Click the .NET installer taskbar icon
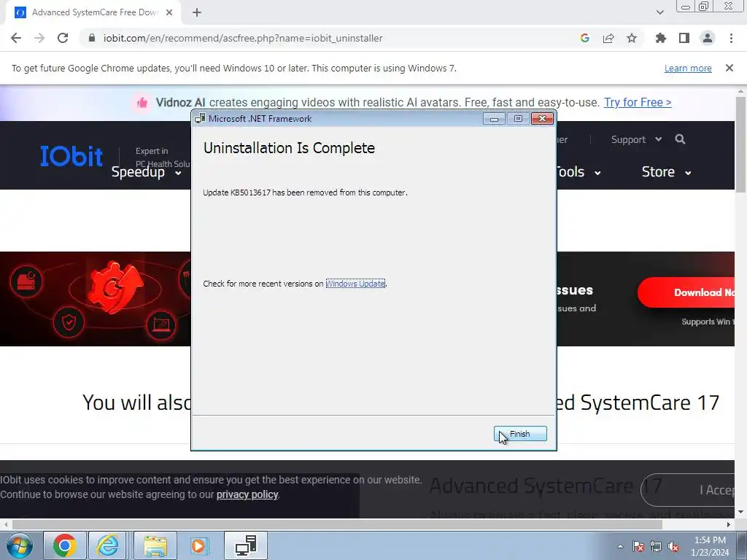 click(x=246, y=545)
